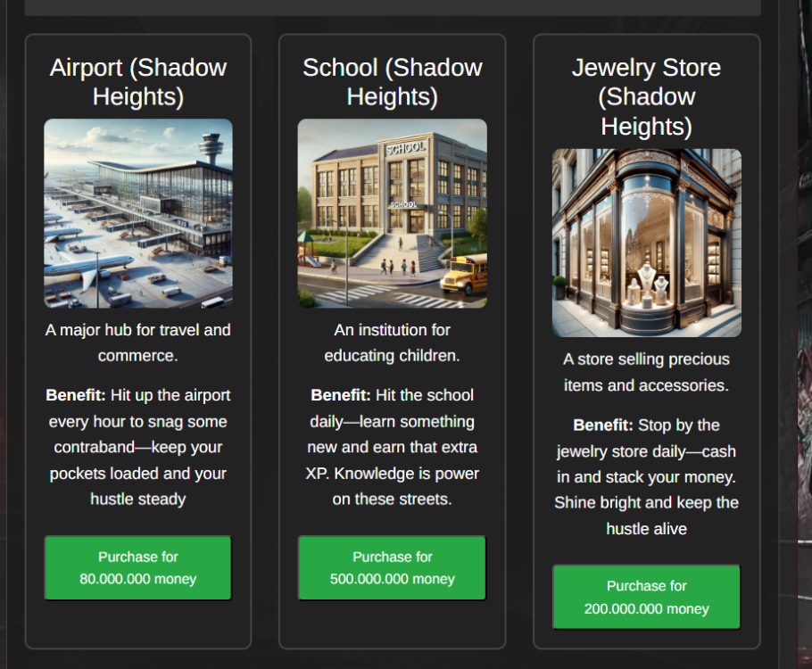812x669 pixels.
Task: Click the 'store selling precious items' description
Action: coord(646,372)
